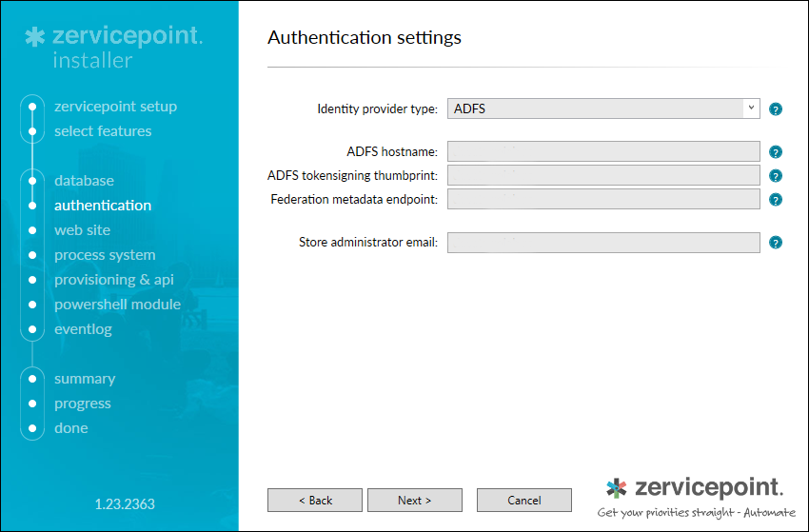
Task: Go back with the Back button
Action: [x=315, y=500]
